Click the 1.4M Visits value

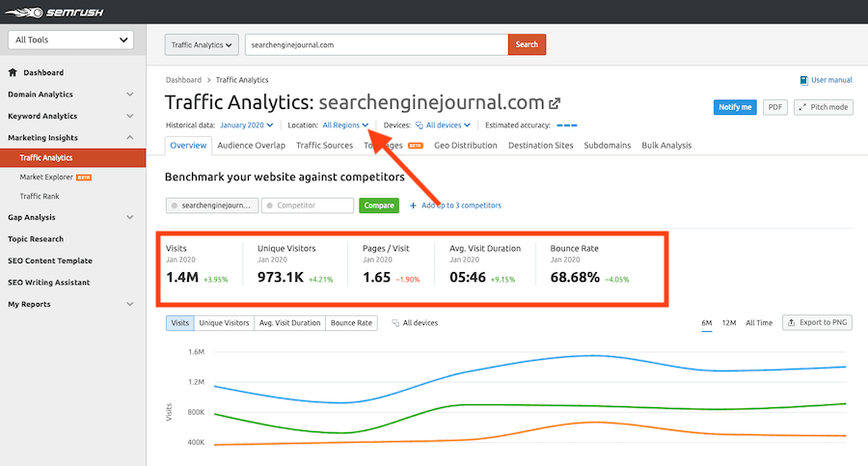tap(182, 278)
